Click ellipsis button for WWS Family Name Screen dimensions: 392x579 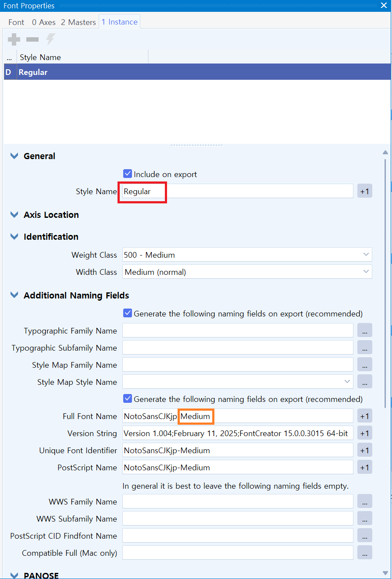coord(364,501)
